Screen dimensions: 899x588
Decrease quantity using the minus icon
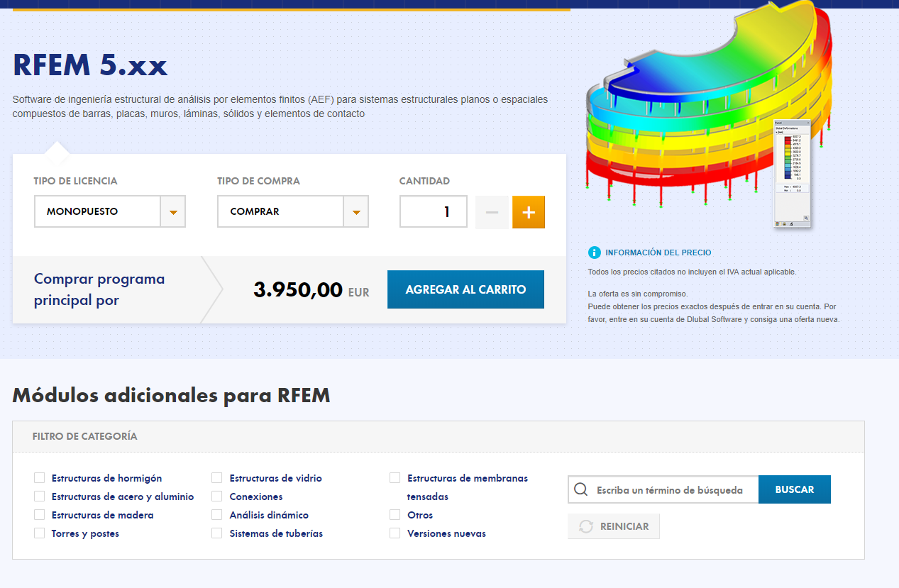click(x=492, y=211)
